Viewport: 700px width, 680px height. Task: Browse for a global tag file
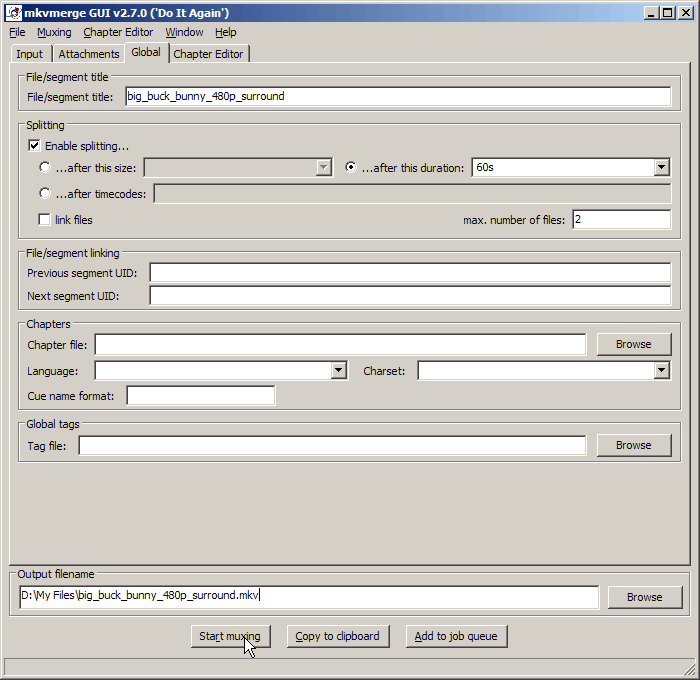(x=634, y=445)
